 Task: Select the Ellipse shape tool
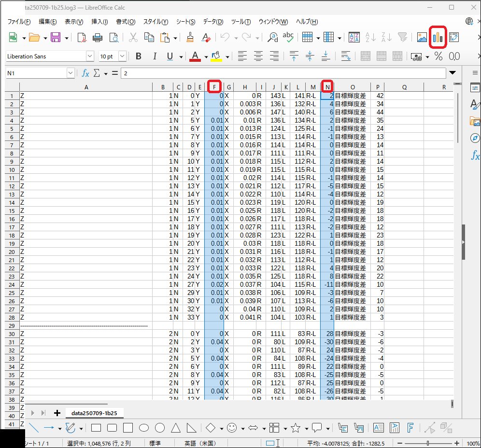click(x=144, y=428)
